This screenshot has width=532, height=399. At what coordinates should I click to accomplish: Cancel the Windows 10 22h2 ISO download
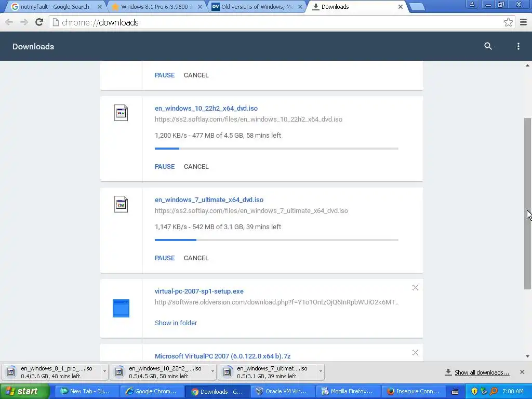(x=196, y=167)
